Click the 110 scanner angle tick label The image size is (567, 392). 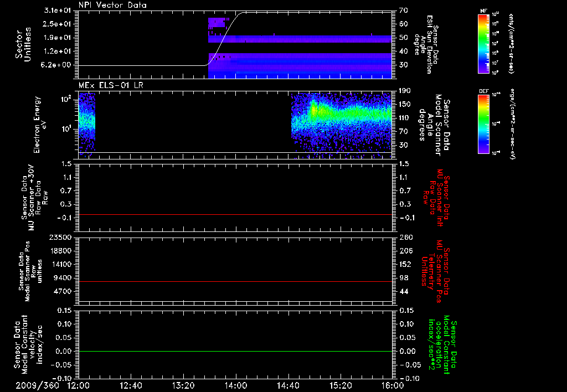[x=405, y=118]
